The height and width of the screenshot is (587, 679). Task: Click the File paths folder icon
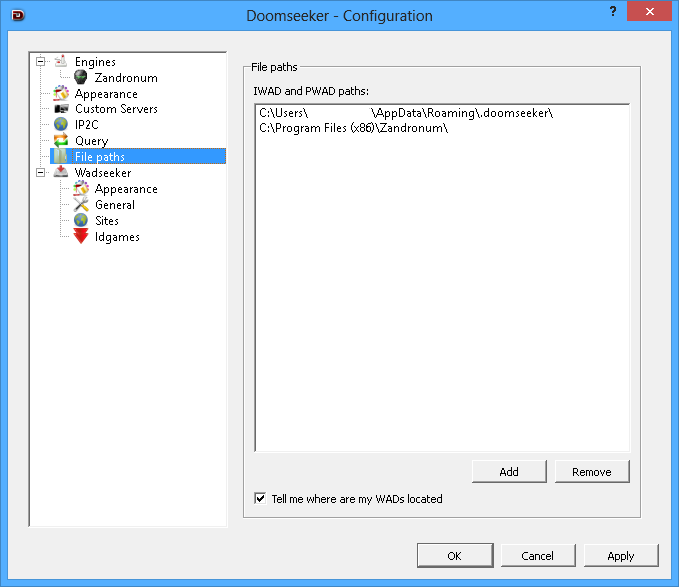pyautogui.click(x=61, y=156)
